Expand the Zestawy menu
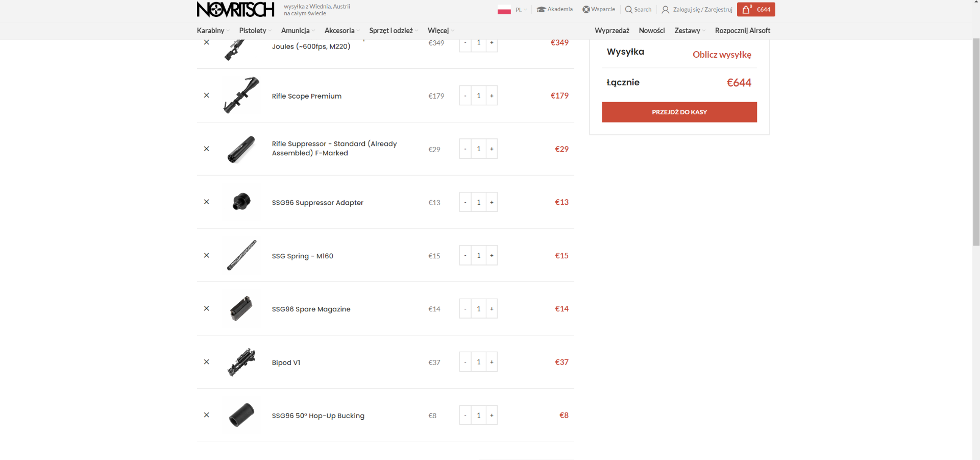The width and height of the screenshot is (980, 460). [690, 31]
